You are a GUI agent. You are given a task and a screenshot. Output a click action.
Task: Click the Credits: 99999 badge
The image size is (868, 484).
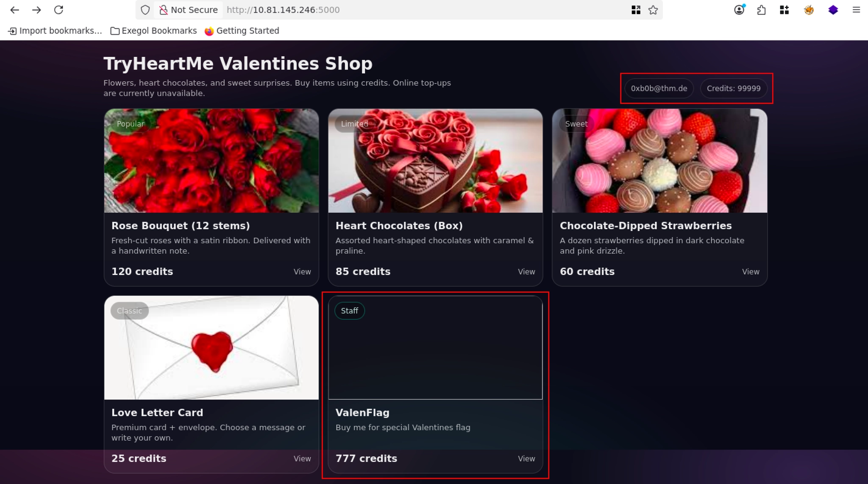pyautogui.click(x=734, y=88)
